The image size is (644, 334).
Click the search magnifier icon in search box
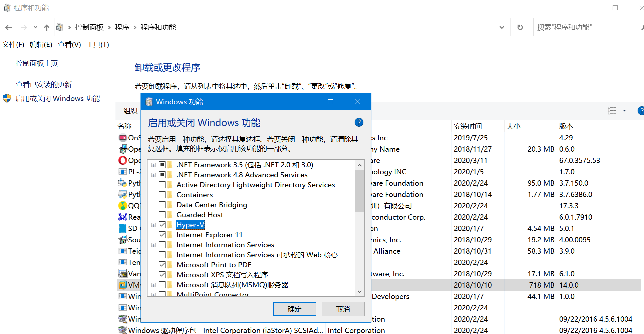(641, 27)
